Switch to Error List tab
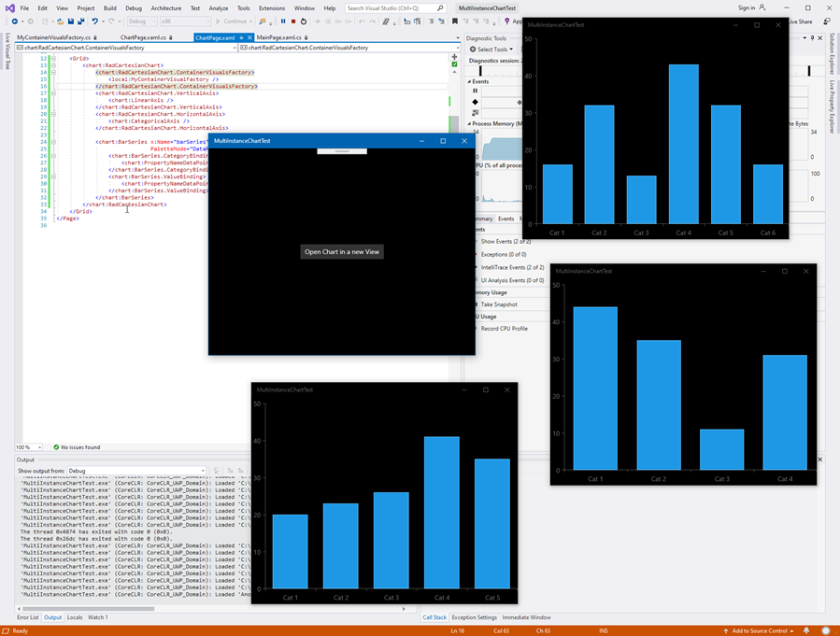This screenshot has height=636, width=840. (28, 617)
